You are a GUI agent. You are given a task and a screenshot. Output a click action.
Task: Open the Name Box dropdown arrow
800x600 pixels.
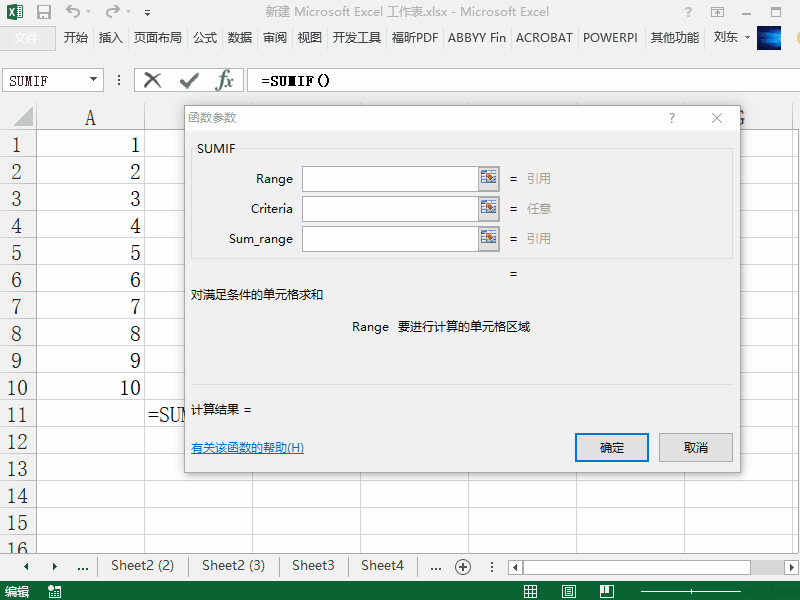tap(94, 80)
